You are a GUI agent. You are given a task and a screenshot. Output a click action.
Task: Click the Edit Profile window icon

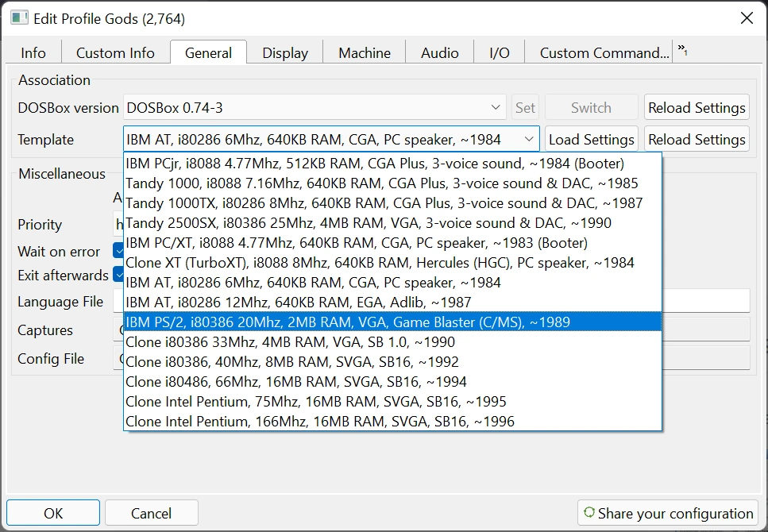(19, 18)
